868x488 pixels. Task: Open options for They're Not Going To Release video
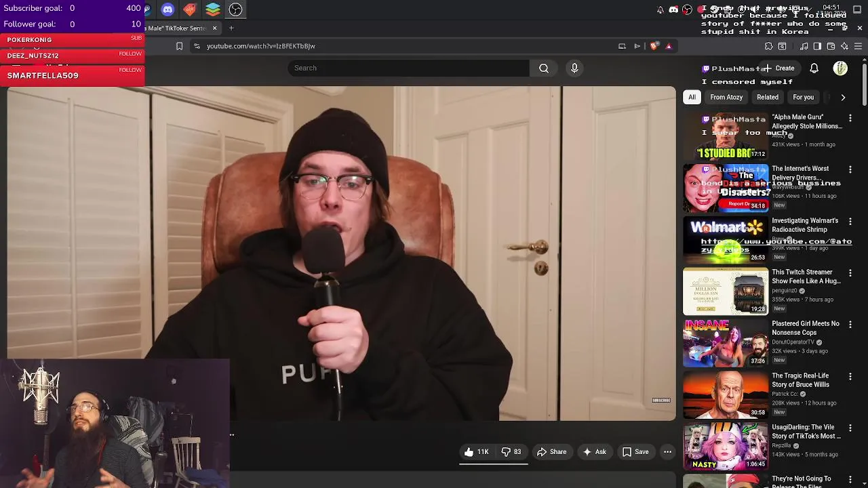[x=850, y=480]
